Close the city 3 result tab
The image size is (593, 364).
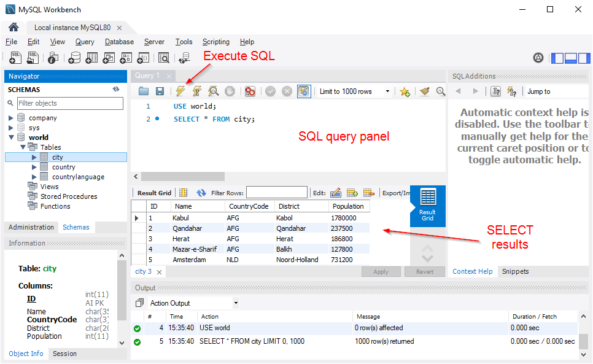tap(159, 272)
